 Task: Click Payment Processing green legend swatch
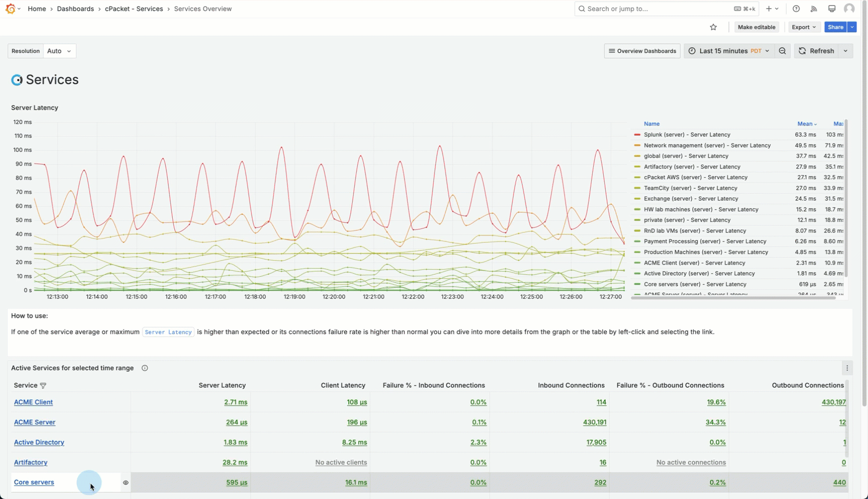click(x=637, y=241)
